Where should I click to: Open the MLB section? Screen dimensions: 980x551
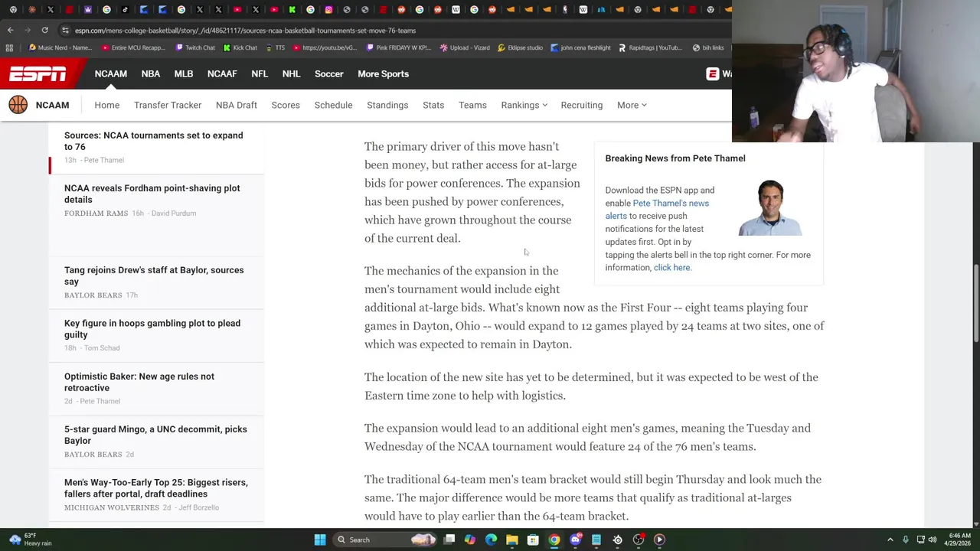pos(184,73)
